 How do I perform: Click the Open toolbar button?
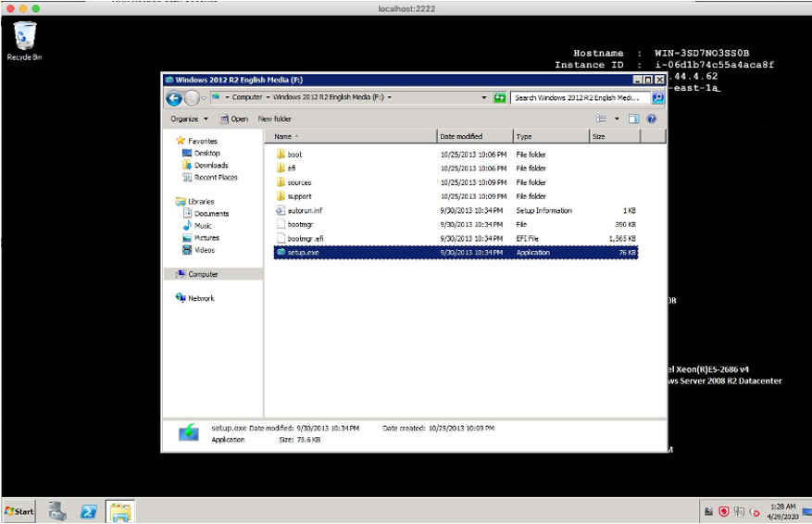(233, 119)
